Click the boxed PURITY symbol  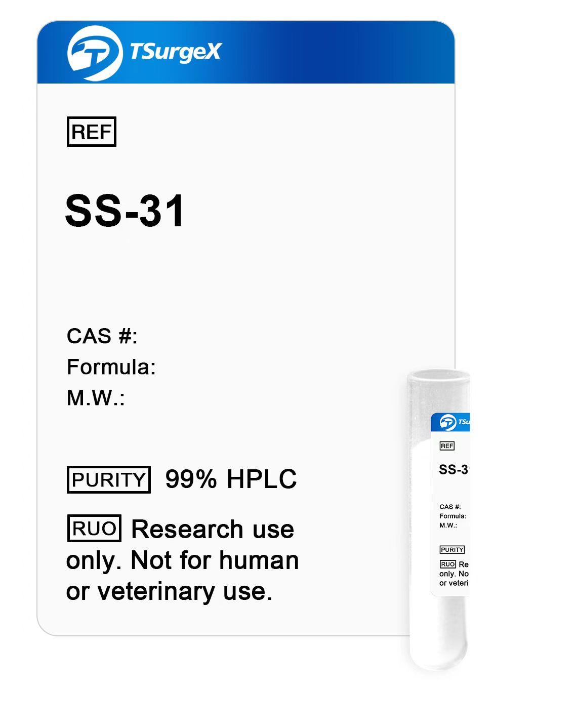109,479
